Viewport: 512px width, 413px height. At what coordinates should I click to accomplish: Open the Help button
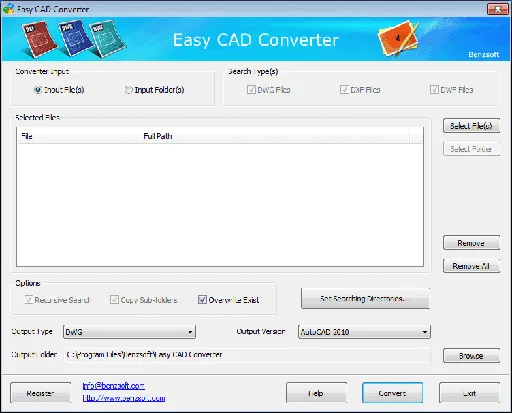316,393
